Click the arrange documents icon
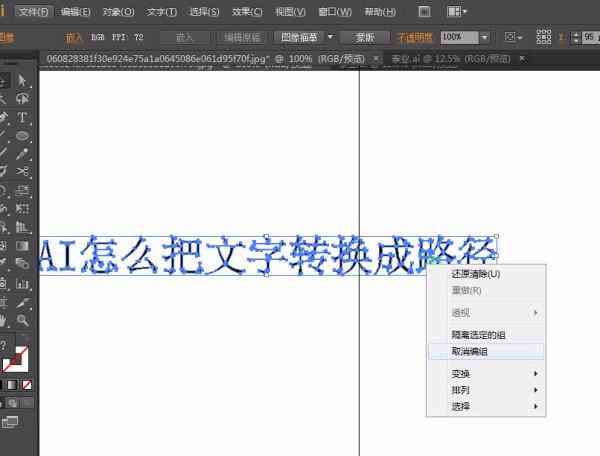The image size is (600, 456). pos(454,11)
